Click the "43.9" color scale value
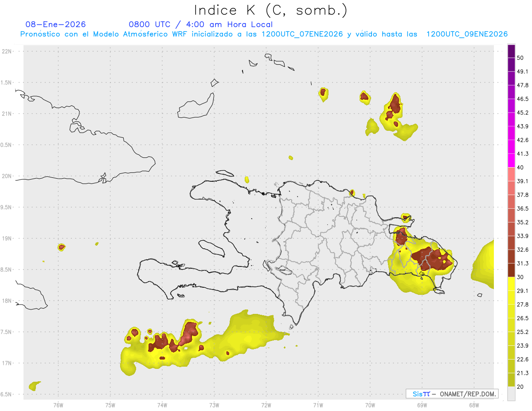This screenshot has width=532, height=411. [x=523, y=126]
